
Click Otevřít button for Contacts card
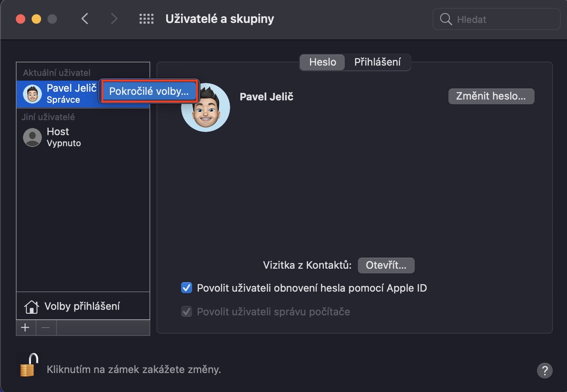[x=386, y=265]
